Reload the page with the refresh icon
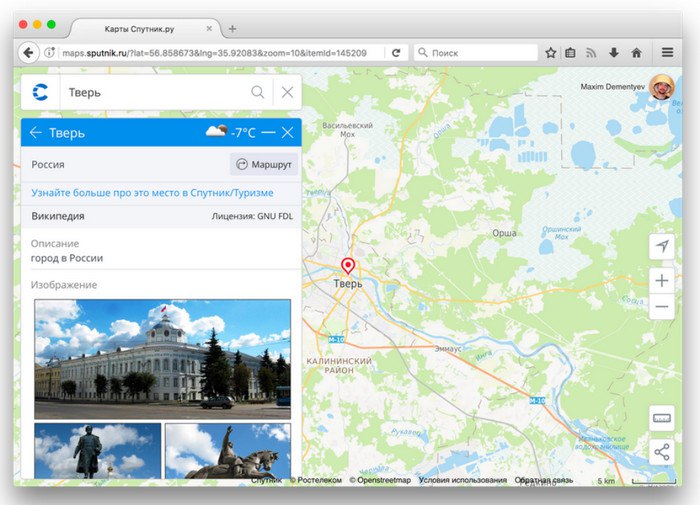 396,53
